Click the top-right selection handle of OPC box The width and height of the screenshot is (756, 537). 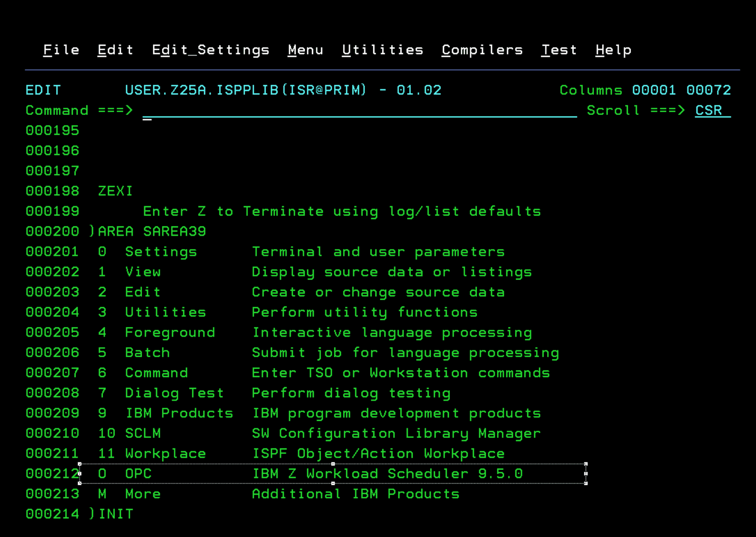click(x=586, y=464)
